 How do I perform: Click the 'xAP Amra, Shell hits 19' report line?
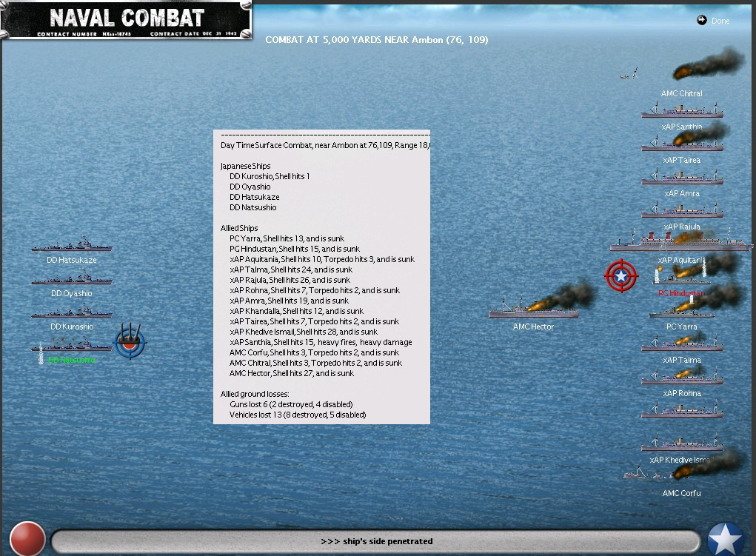[289, 301]
